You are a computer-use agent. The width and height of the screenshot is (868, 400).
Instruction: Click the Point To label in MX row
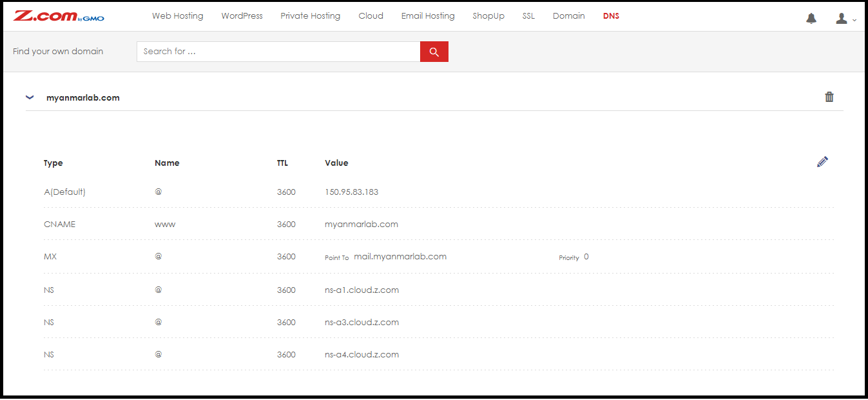pyautogui.click(x=337, y=257)
